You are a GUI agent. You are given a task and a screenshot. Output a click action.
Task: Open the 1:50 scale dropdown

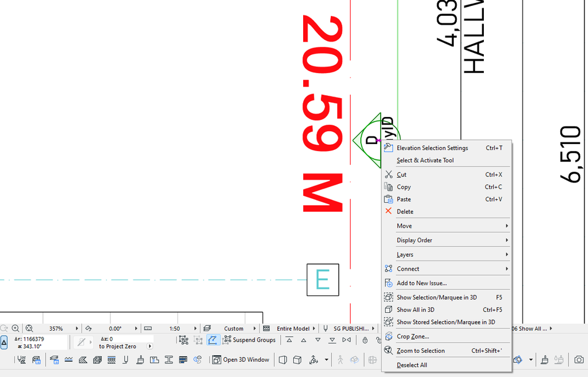195,329
